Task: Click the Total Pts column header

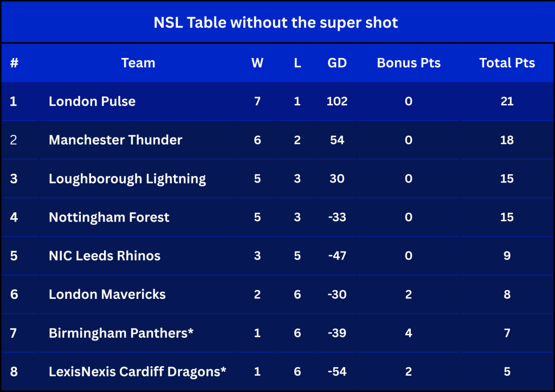Action: coord(507,63)
